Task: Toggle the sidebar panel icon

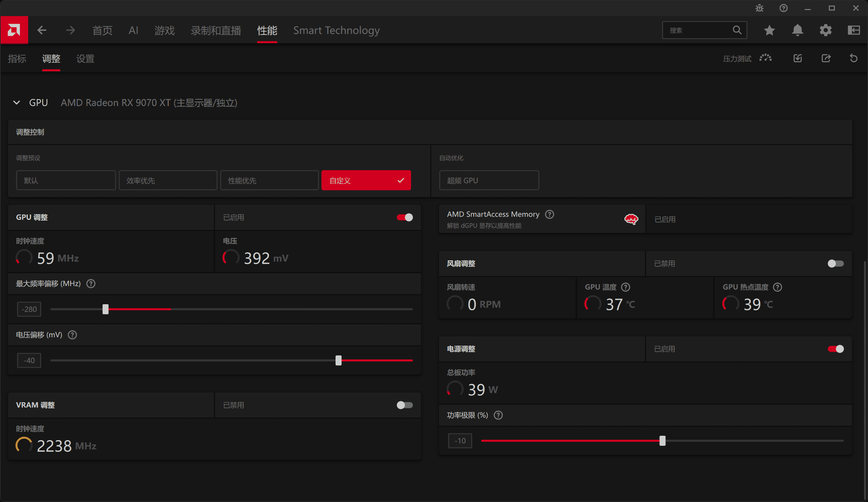Action: click(x=854, y=30)
